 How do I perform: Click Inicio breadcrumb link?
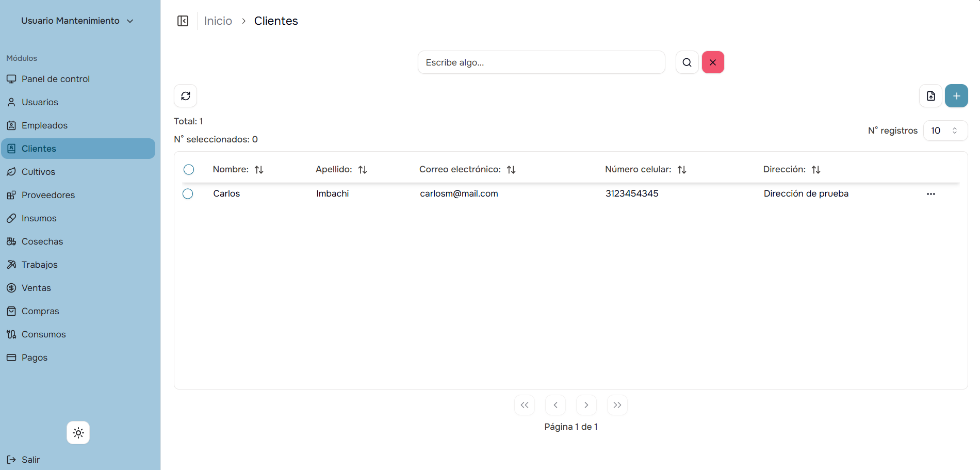218,21
